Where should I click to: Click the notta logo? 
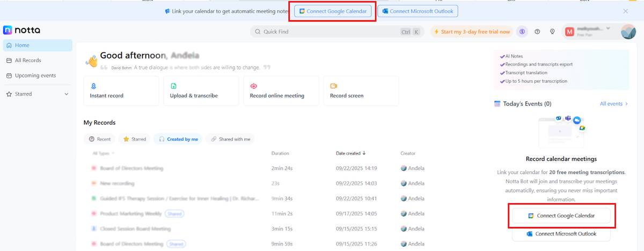tap(21, 30)
